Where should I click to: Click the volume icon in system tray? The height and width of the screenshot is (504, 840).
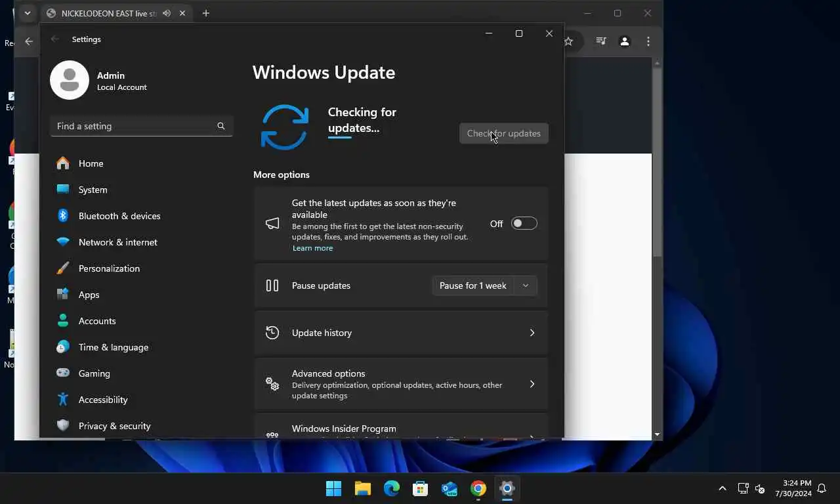(760, 488)
